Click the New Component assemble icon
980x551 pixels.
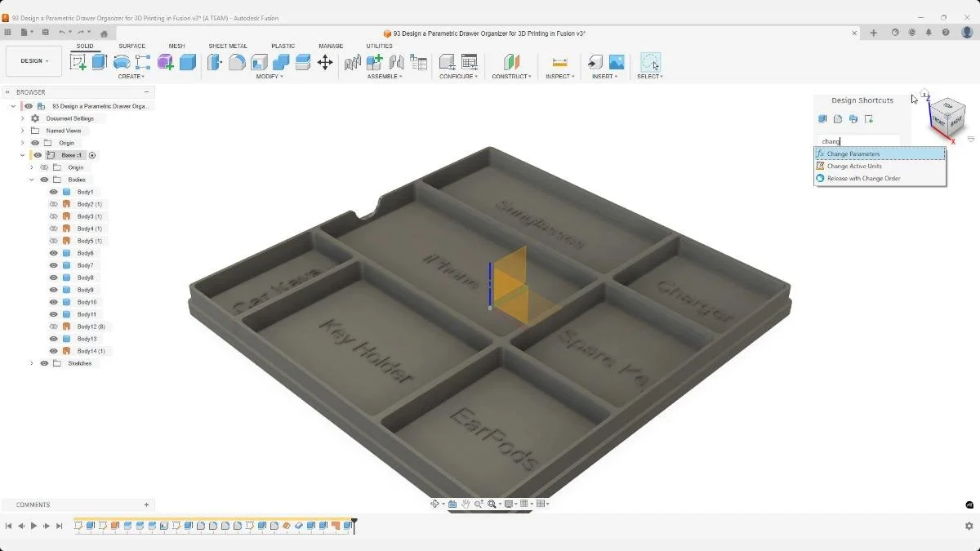[375, 62]
